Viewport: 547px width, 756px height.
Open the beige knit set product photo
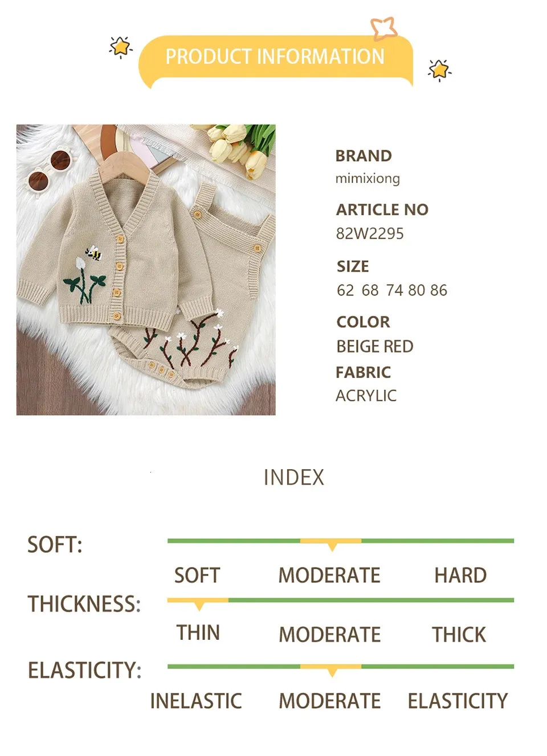146,270
